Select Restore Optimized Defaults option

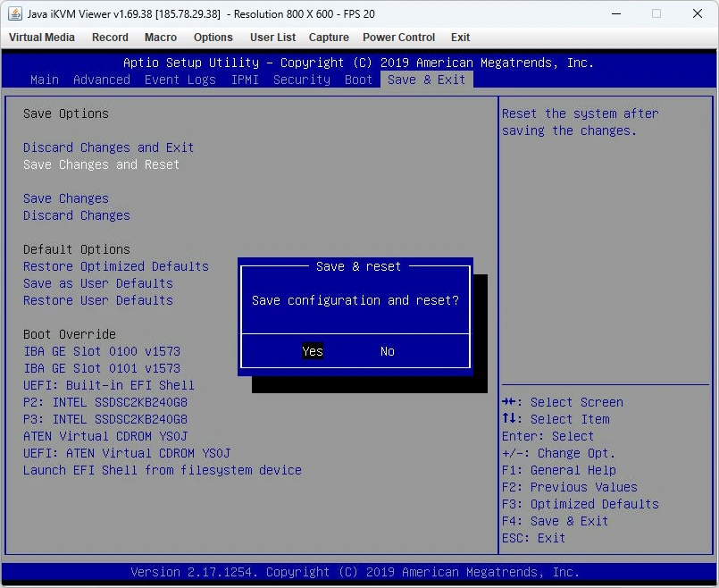[115, 266]
